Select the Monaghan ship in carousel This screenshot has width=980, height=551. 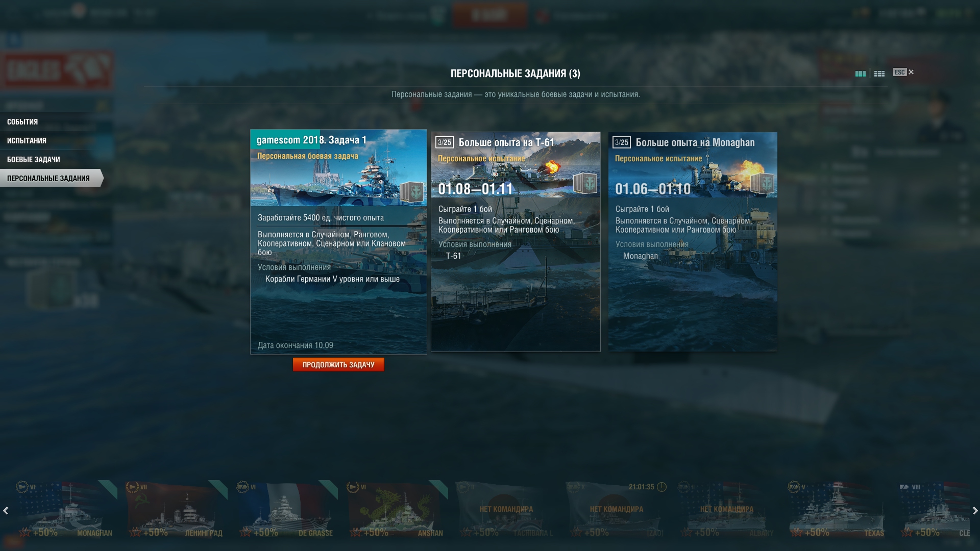pyautogui.click(x=66, y=509)
